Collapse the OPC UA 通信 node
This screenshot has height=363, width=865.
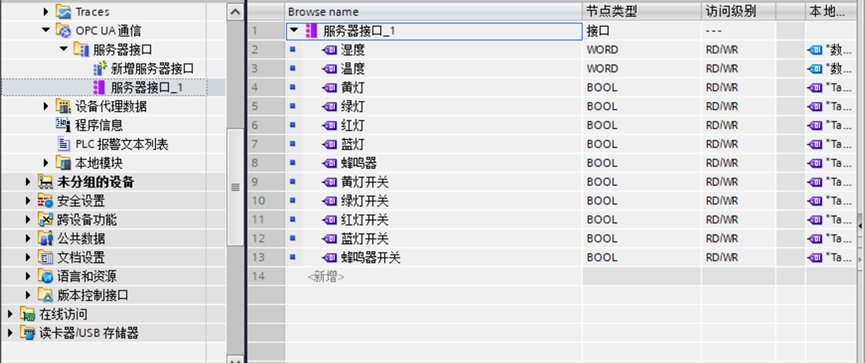pyautogui.click(x=46, y=31)
